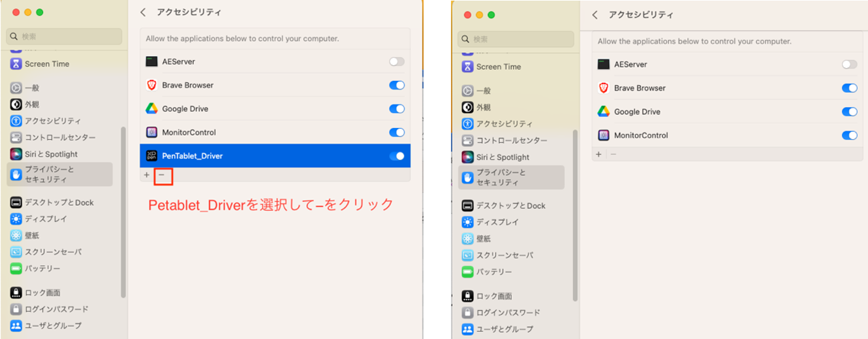Turn off Brave Browser access in the left window
The image size is (868, 339).
coord(397,85)
